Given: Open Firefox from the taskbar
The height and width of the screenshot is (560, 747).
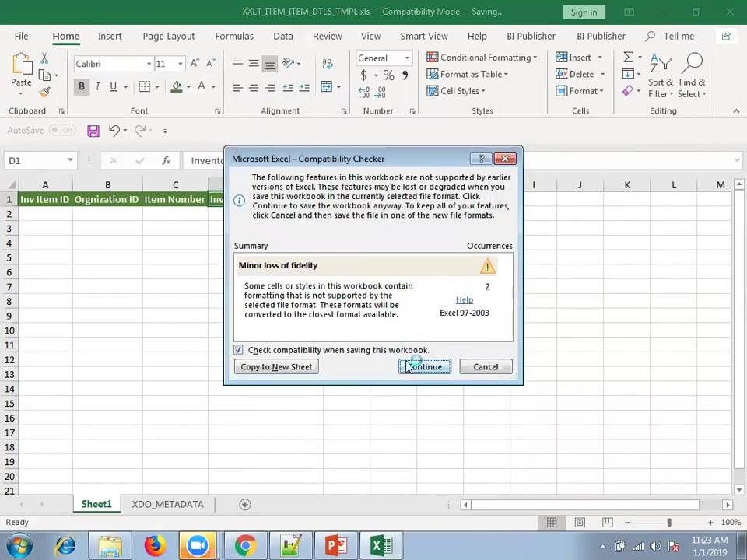Looking at the screenshot, I should pos(154,546).
